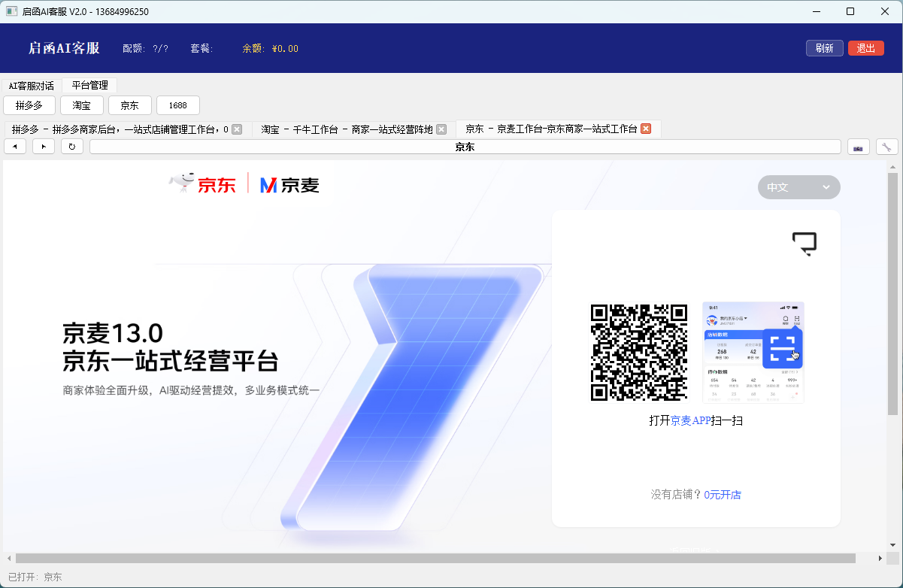
Task: Click the red 退出 button
Action: tap(866, 48)
